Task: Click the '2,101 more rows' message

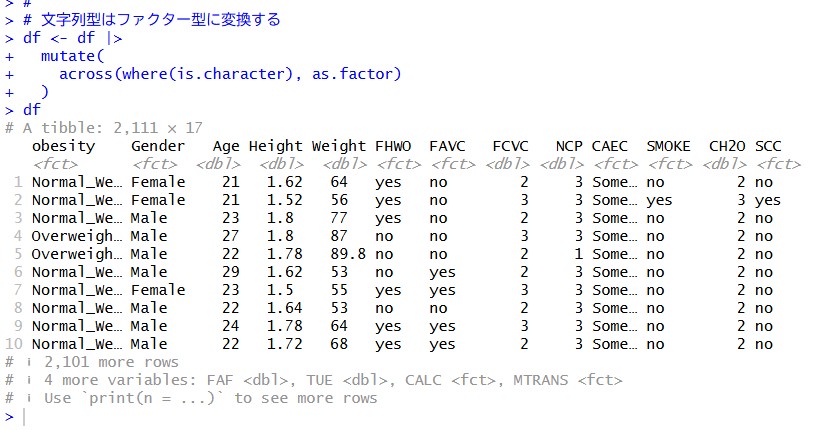Action: point(111,362)
